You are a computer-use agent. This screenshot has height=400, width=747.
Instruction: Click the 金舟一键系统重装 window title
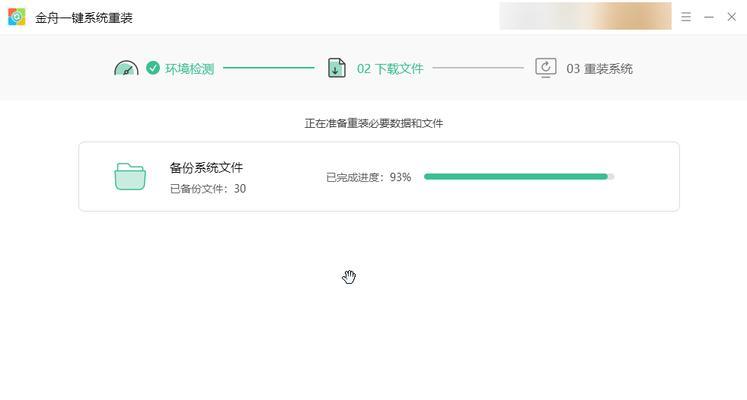coord(84,18)
